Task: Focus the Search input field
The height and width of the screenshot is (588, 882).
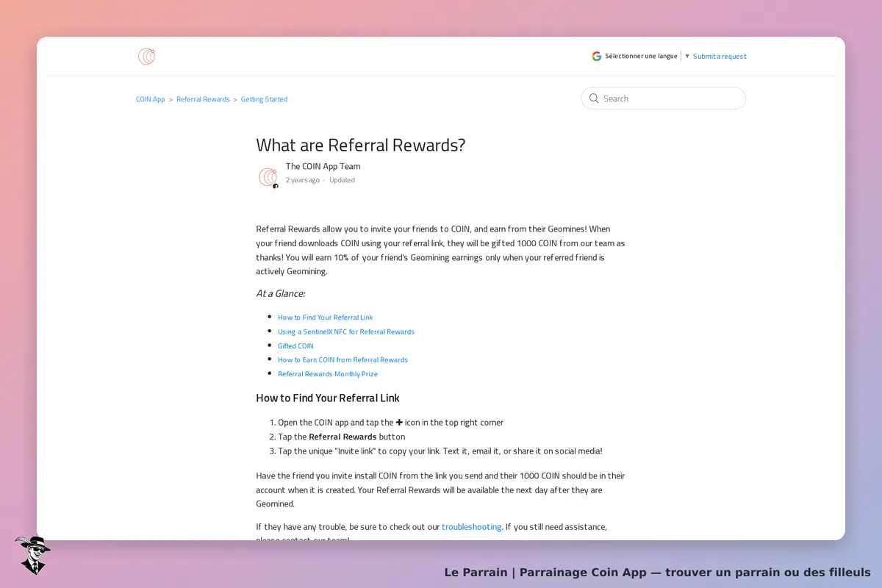Action: pyautogui.click(x=664, y=98)
